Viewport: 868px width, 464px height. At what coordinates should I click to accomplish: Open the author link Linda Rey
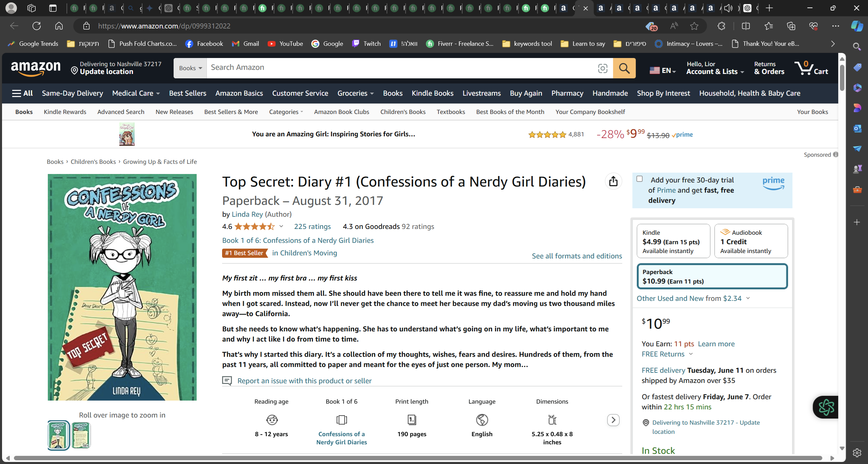click(247, 214)
